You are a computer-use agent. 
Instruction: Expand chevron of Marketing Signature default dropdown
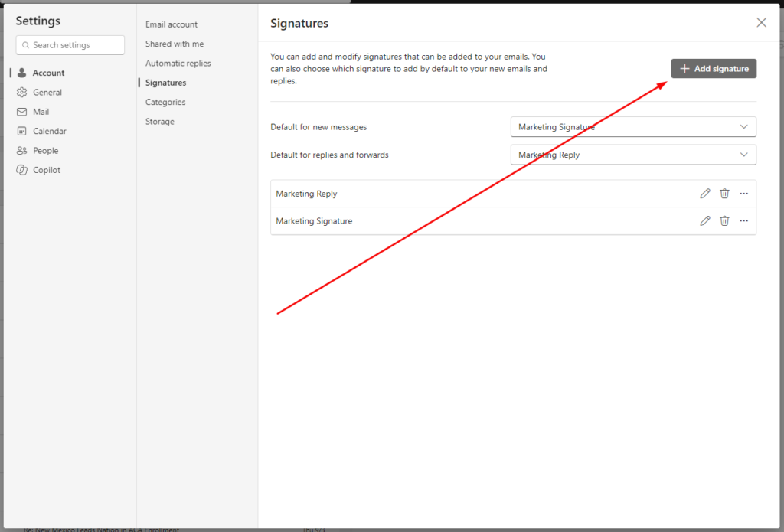pyautogui.click(x=744, y=127)
